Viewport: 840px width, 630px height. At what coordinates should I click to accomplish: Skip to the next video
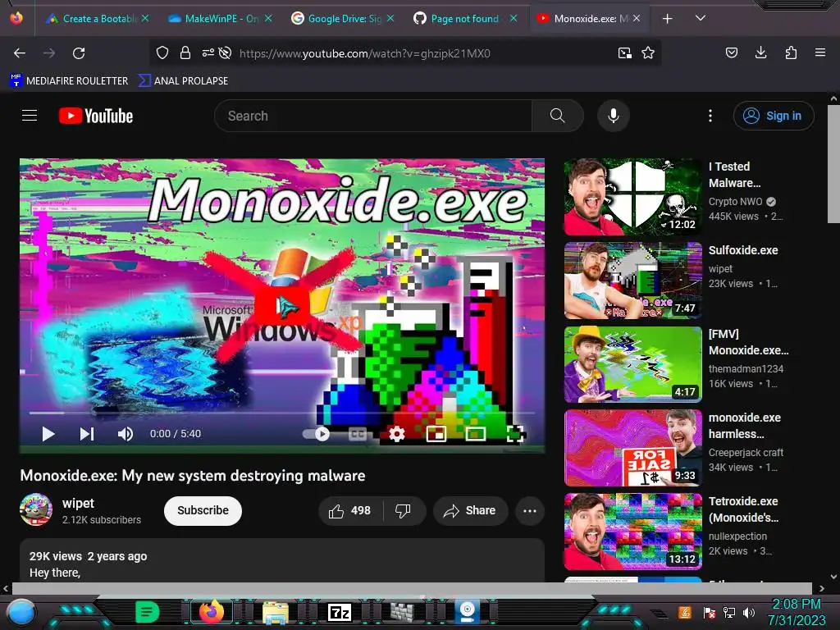pyautogui.click(x=87, y=434)
